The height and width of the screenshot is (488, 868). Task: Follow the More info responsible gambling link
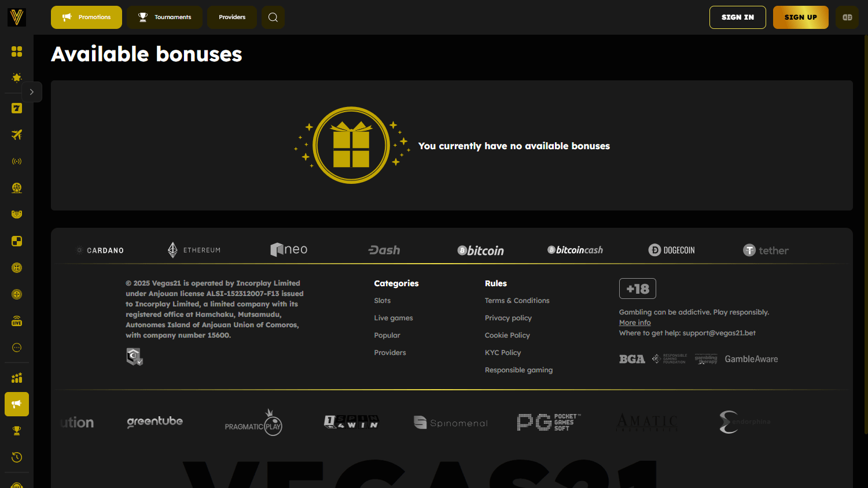[x=635, y=323]
